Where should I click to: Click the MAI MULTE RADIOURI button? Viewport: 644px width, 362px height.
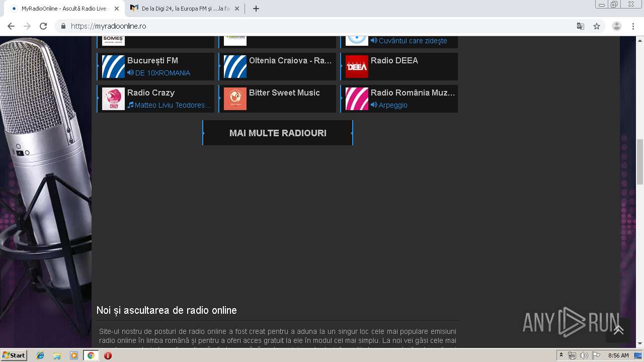(x=278, y=133)
